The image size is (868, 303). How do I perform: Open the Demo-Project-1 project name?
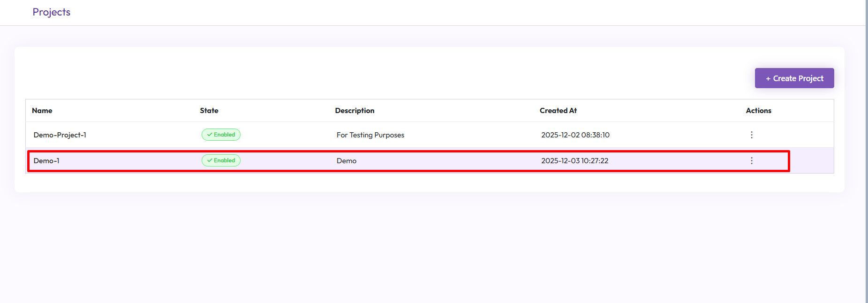tap(60, 135)
